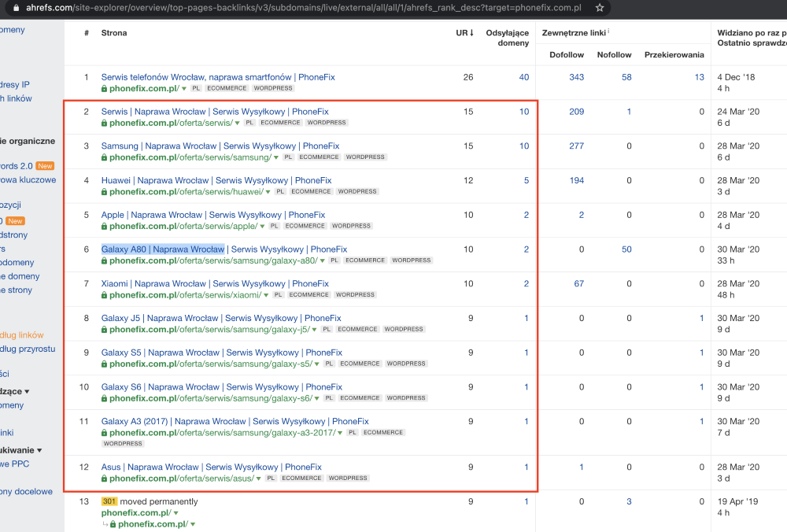This screenshot has height=532, width=787.
Task: Click the PL tag in the Huawei row
Action: pos(280,192)
